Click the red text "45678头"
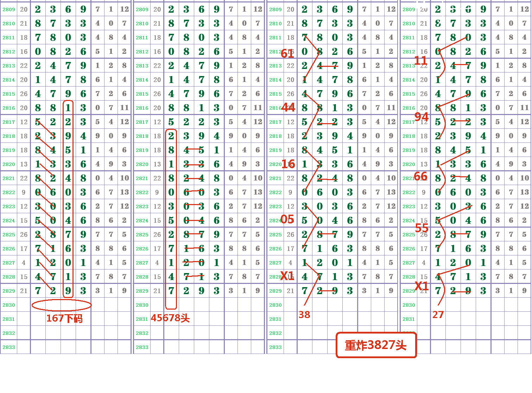 171,318
